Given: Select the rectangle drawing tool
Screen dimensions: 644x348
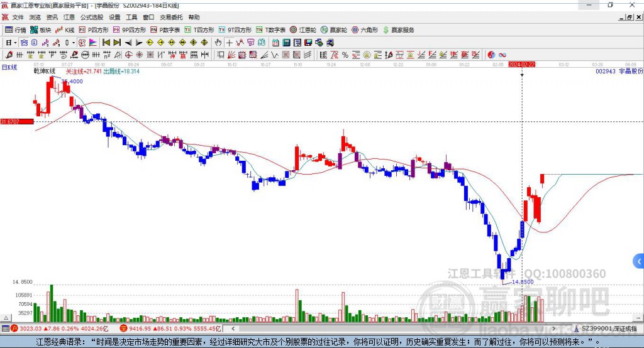Looking at the screenshot, I should pos(221,55).
